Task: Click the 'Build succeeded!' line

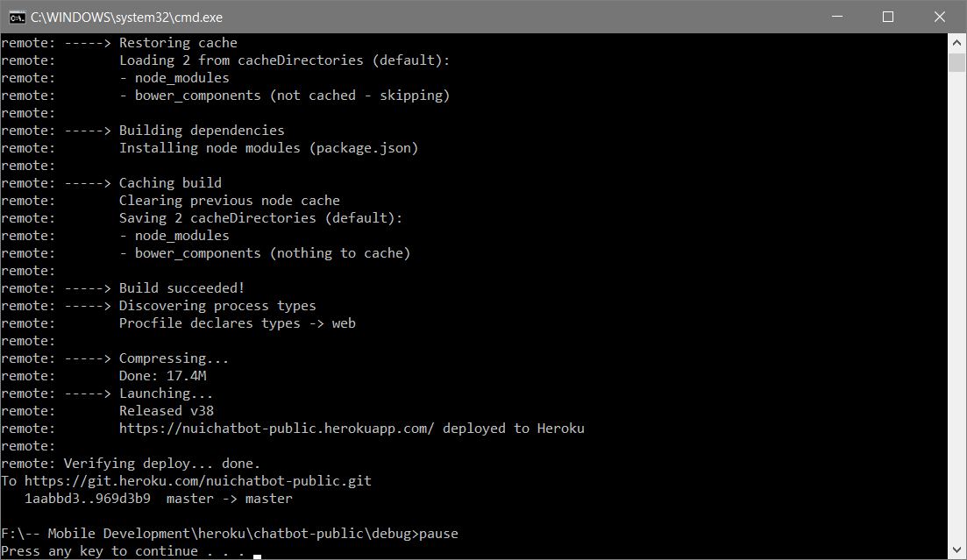Action: 182,288
